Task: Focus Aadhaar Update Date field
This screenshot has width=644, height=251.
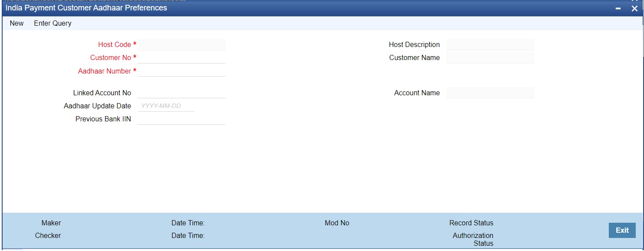Action: 166,106
